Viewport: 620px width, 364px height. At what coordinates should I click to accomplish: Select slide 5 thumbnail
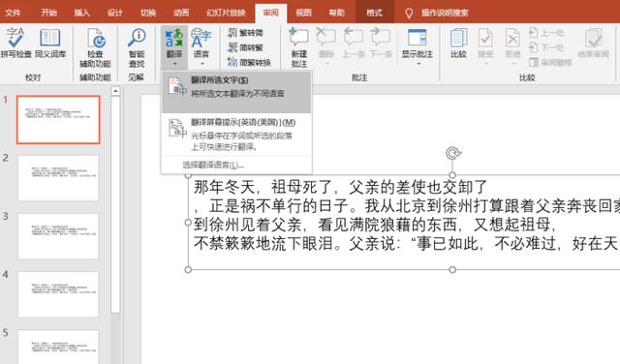[x=58, y=347]
